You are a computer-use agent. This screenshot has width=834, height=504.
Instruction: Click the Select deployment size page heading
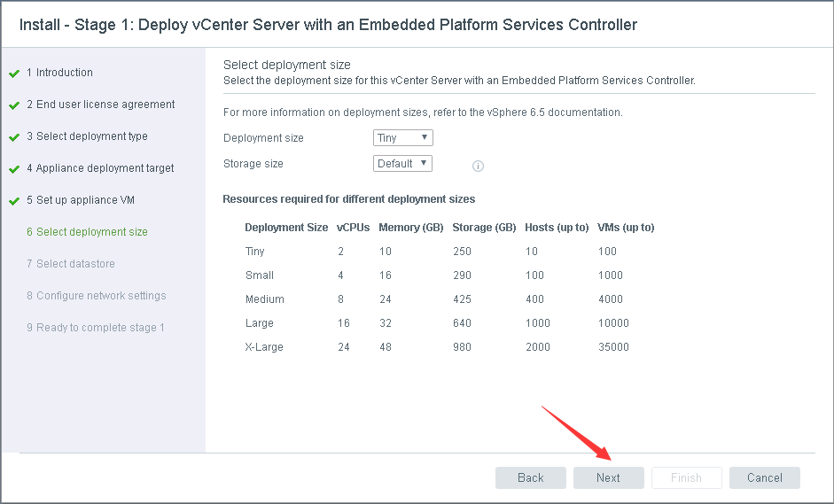tap(287, 65)
